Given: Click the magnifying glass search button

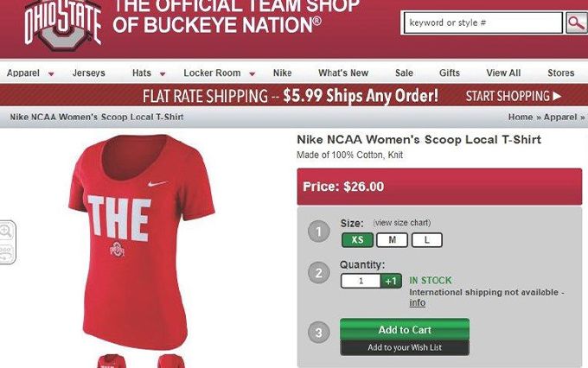Looking at the screenshot, I should tap(576, 23).
